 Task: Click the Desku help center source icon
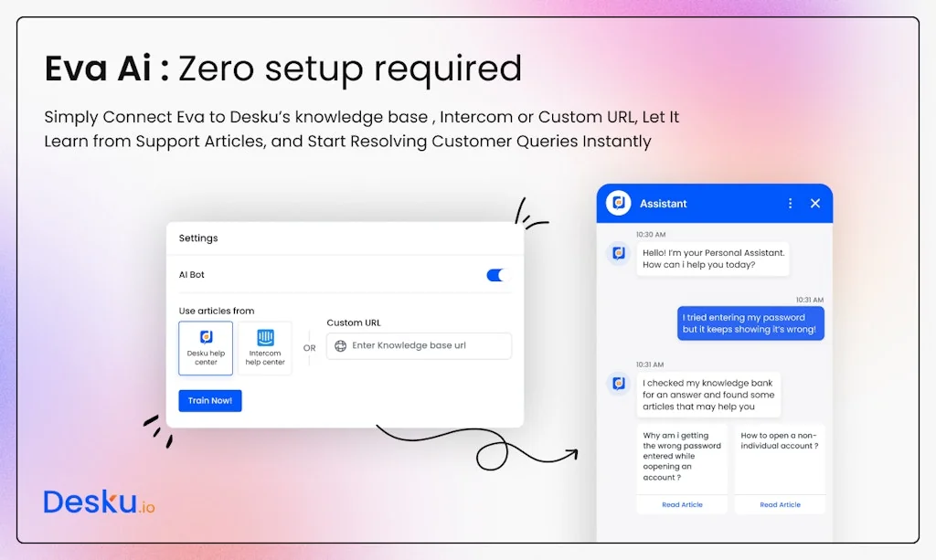pyautogui.click(x=206, y=335)
